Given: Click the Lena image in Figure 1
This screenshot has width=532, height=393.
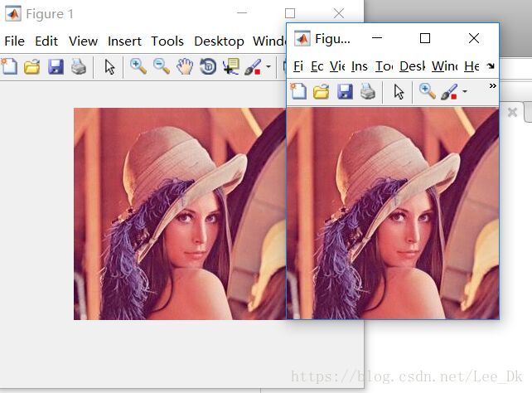Looking at the screenshot, I should 180,214.
